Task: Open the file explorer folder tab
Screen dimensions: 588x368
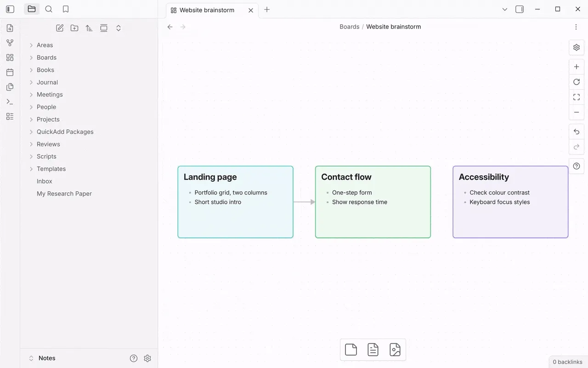Action: [x=32, y=9]
